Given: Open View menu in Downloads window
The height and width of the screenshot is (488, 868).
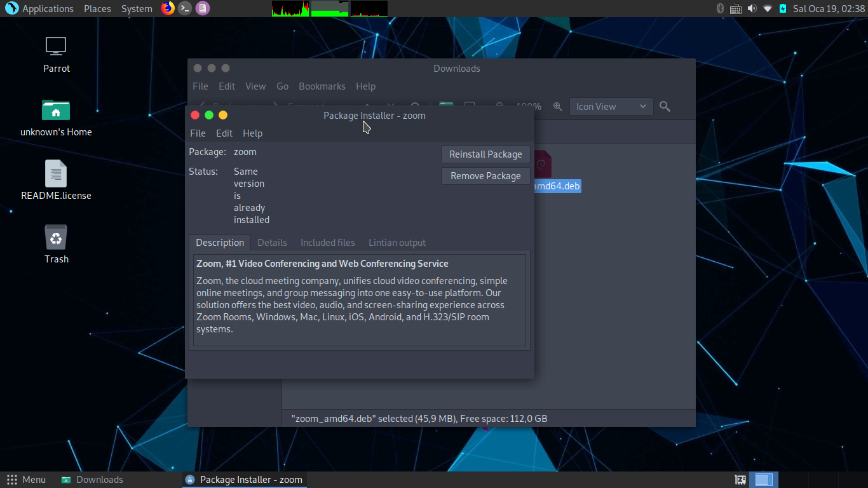Looking at the screenshot, I should pyautogui.click(x=255, y=86).
